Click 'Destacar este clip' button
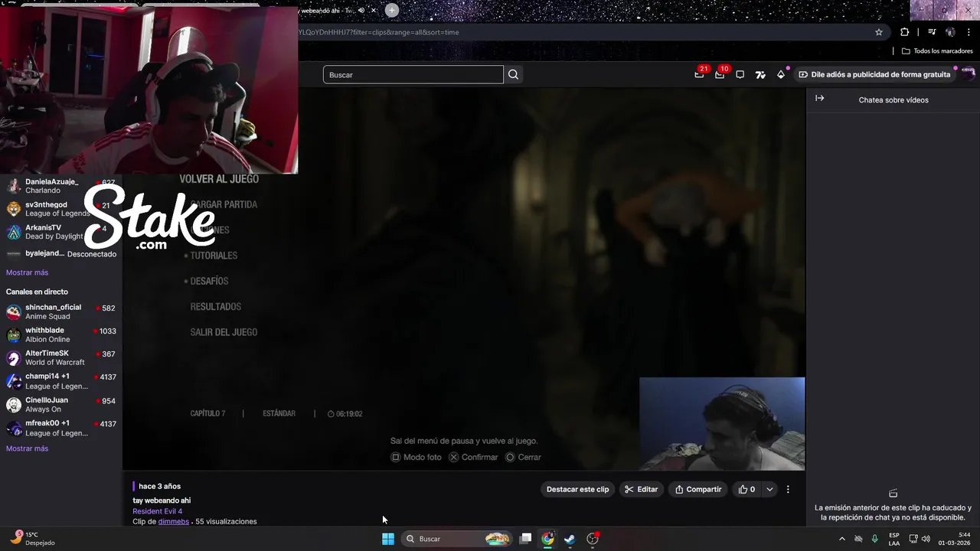This screenshot has width=980, height=551. 577,489
